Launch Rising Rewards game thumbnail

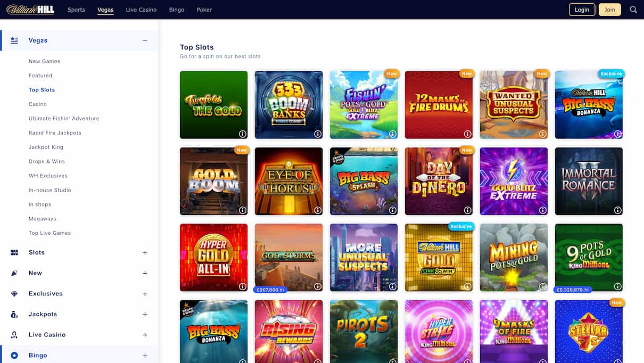[x=288, y=332]
